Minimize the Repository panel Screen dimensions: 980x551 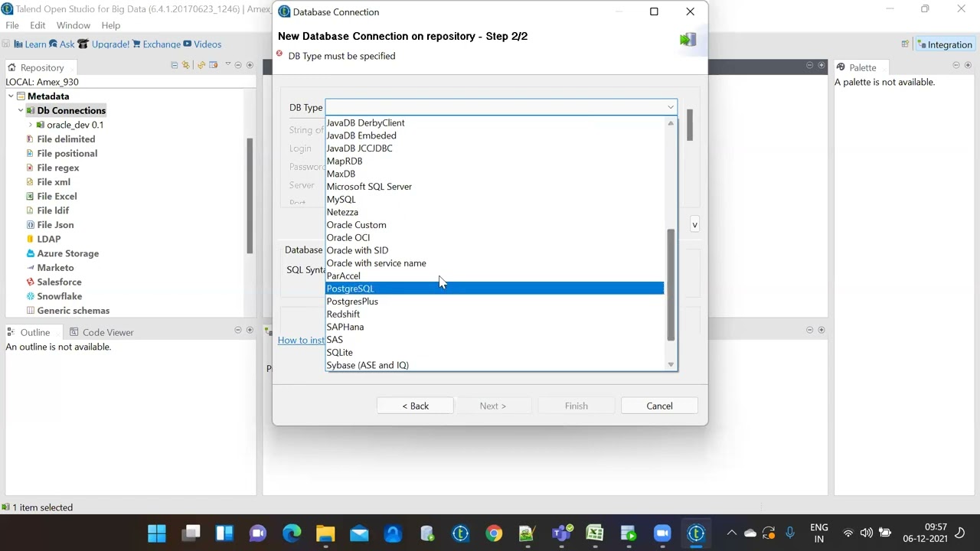point(238,65)
